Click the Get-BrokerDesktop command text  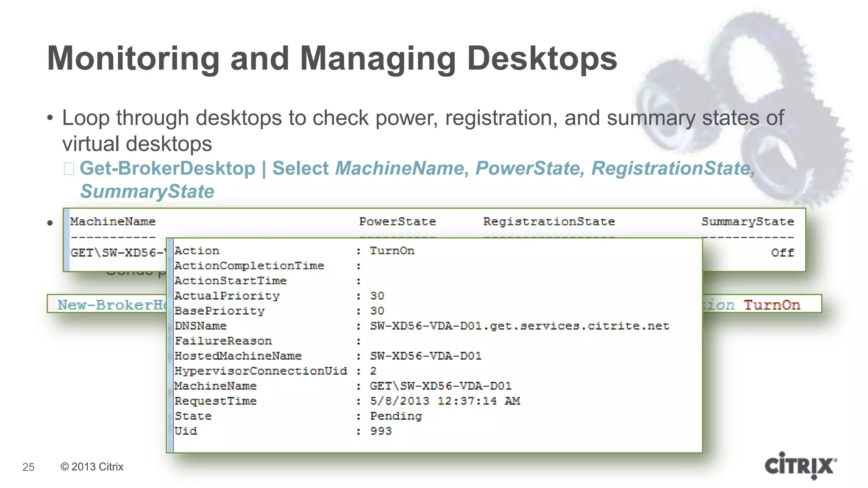pyautogui.click(x=167, y=168)
